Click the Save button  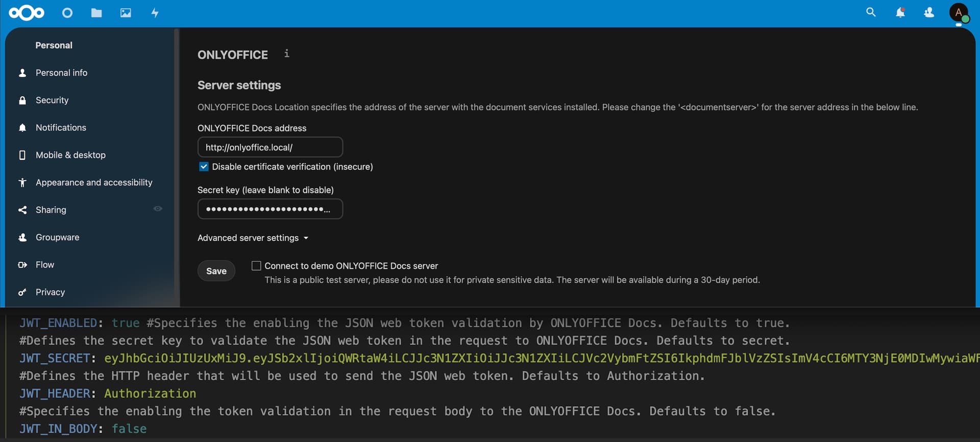[216, 271]
